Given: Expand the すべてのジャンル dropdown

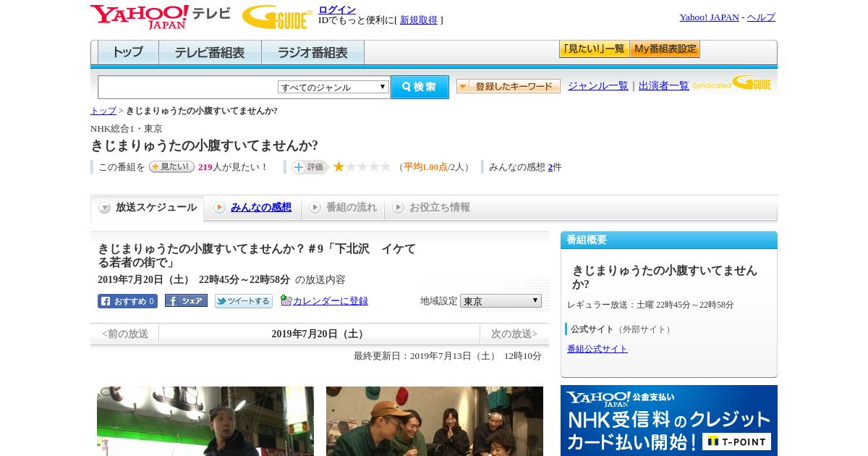Looking at the screenshot, I should [333, 87].
